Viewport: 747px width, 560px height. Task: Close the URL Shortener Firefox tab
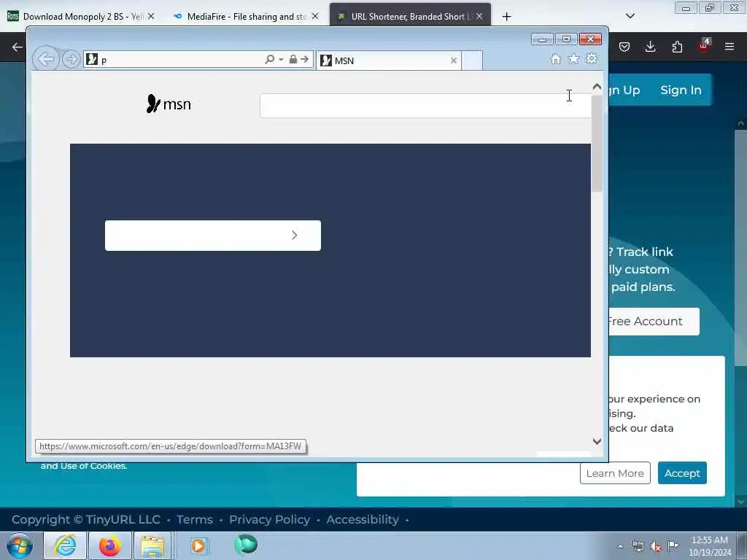click(479, 16)
